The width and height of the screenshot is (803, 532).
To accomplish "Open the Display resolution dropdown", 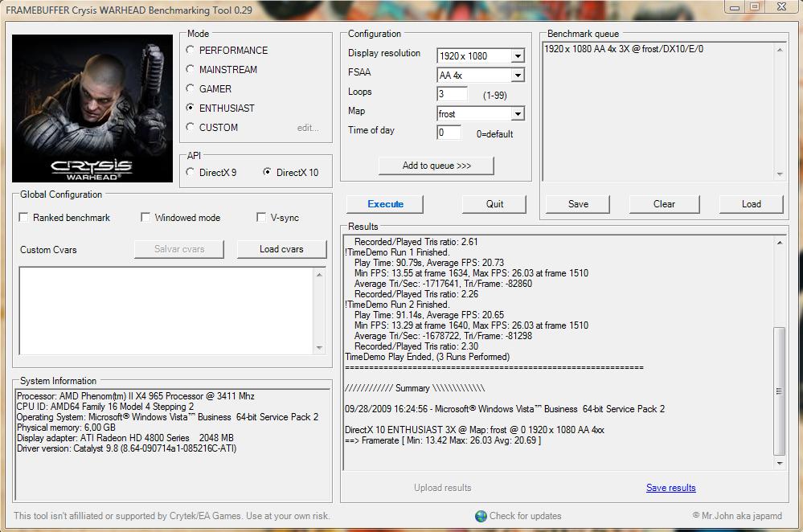I will 518,55.
